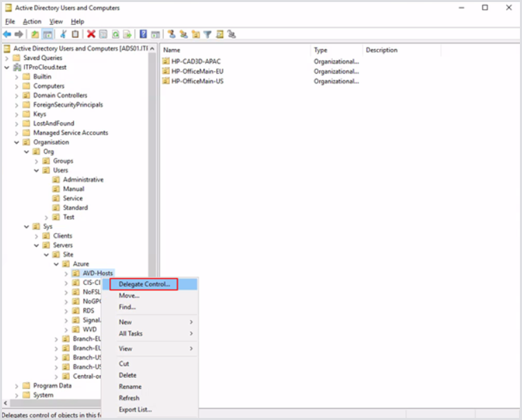This screenshot has height=420, width=522.
Task: Choose Delegate Control from context menu
Action: 144,284
